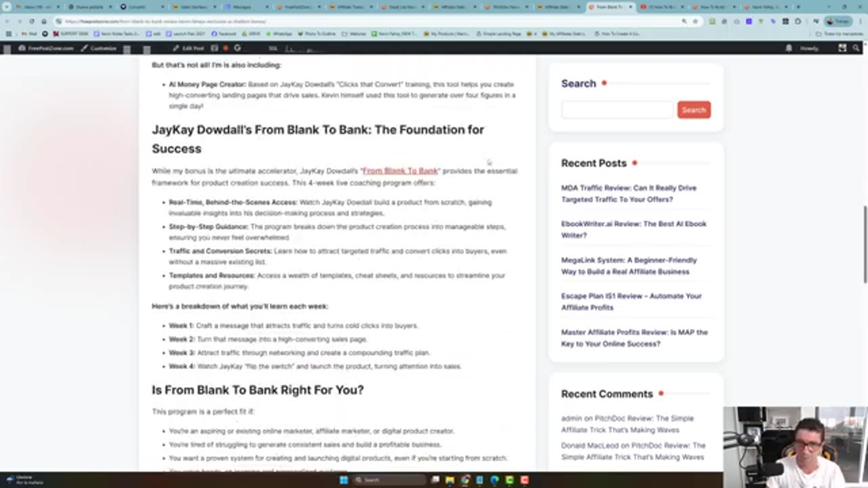Open Master Affiliate Profits Review recent post
The width and height of the screenshot is (868, 488).
pos(634,338)
